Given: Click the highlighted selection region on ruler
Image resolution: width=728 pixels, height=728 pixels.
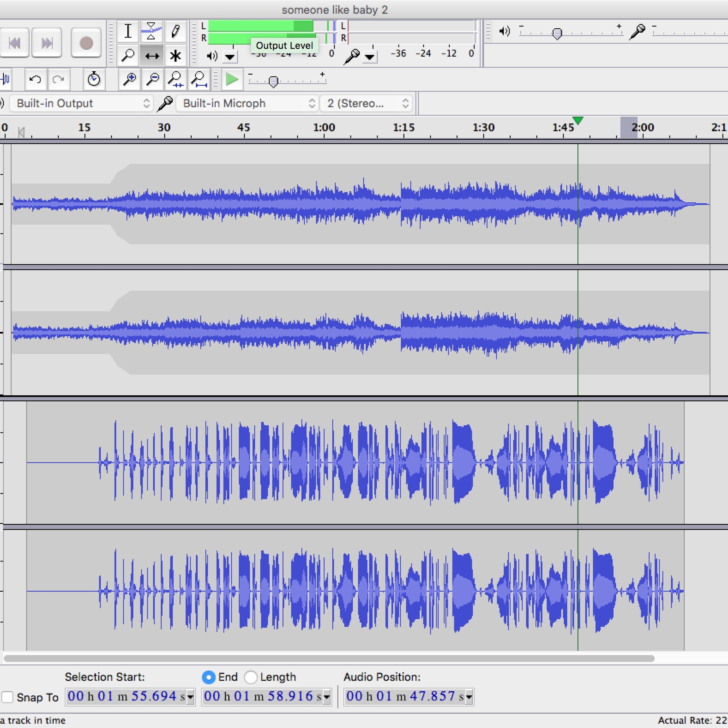Looking at the screenshot, I should (629, 127).
